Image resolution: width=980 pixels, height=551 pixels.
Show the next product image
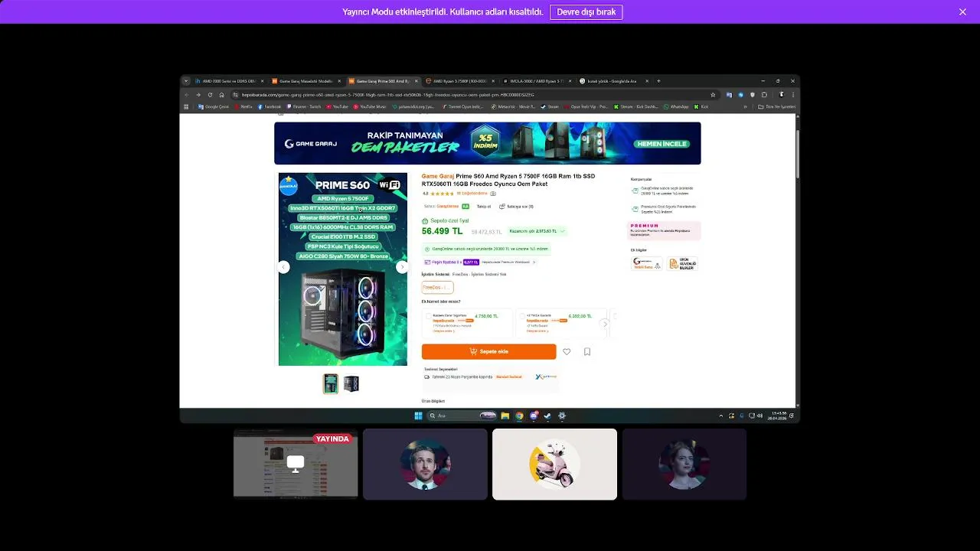(x=401, y=267)
